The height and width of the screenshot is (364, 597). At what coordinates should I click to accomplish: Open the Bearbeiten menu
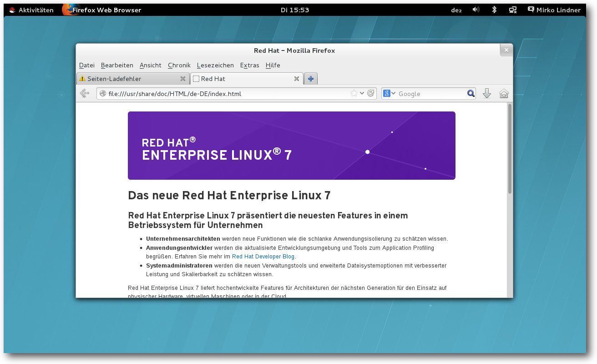pos(117,65)
